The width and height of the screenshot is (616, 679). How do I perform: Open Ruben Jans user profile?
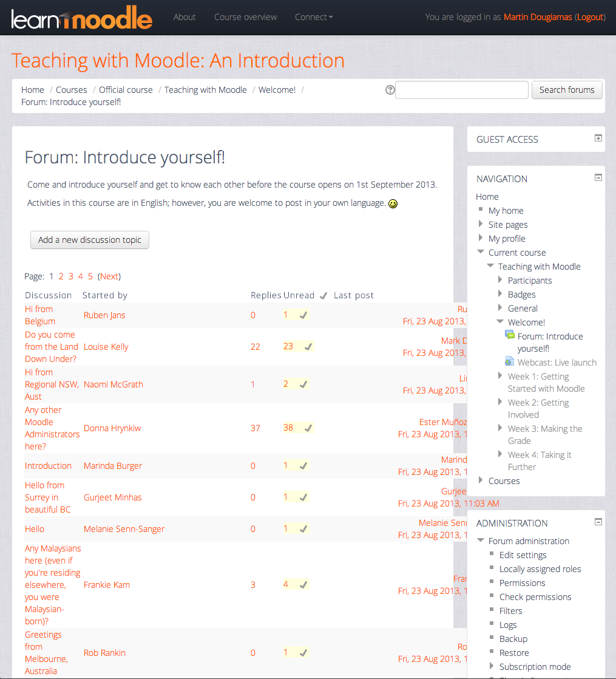(104, 315)
